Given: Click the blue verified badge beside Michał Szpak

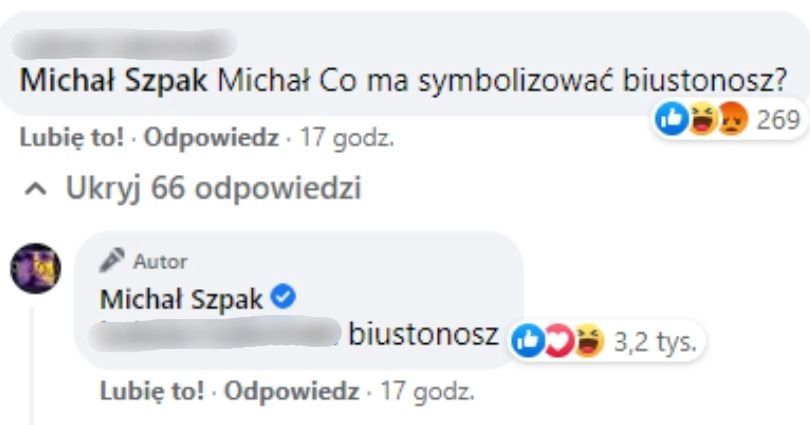Looking at the screenshot, I should tap(284, 297).
